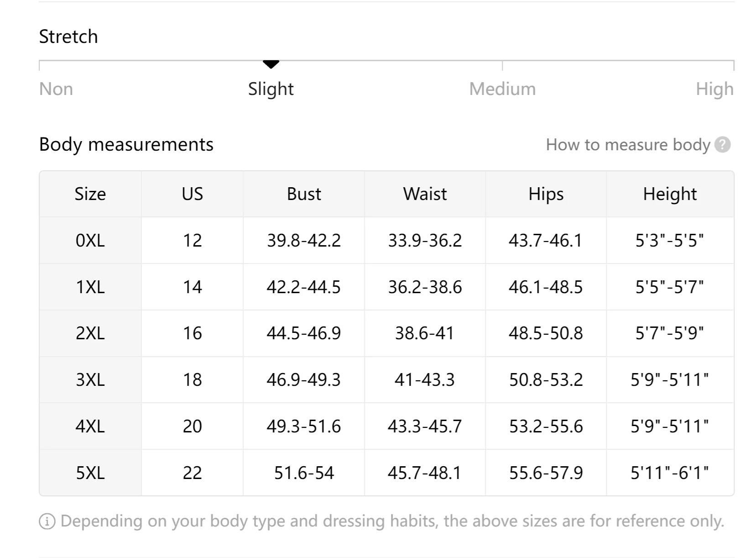
Task: Click the Hips column header
Action: click(546, 194)
